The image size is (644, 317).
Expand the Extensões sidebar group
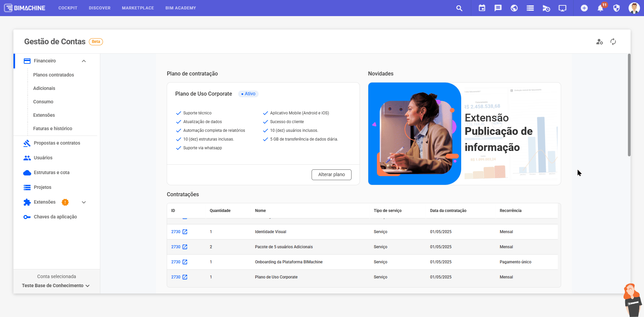[x=84, y=202]
